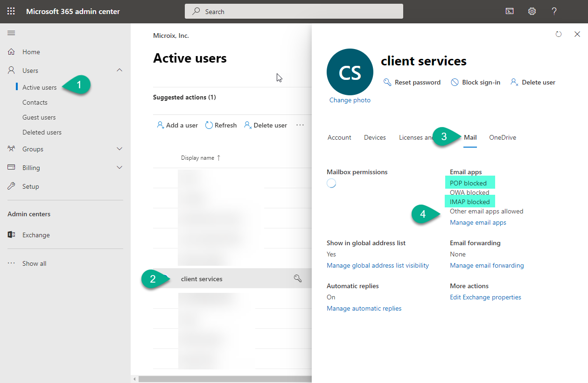
Task: Click the key icon beside client services
Action: point(297,278)
